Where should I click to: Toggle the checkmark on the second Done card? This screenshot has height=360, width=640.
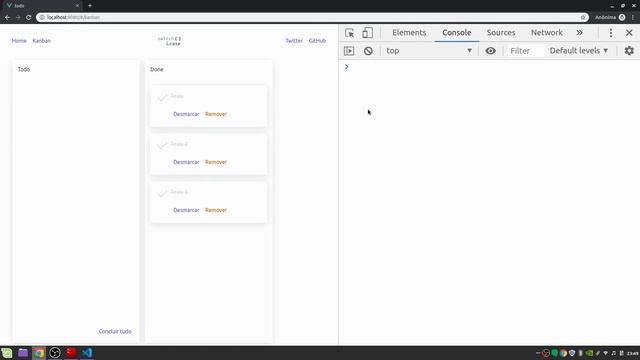[162, 145]
